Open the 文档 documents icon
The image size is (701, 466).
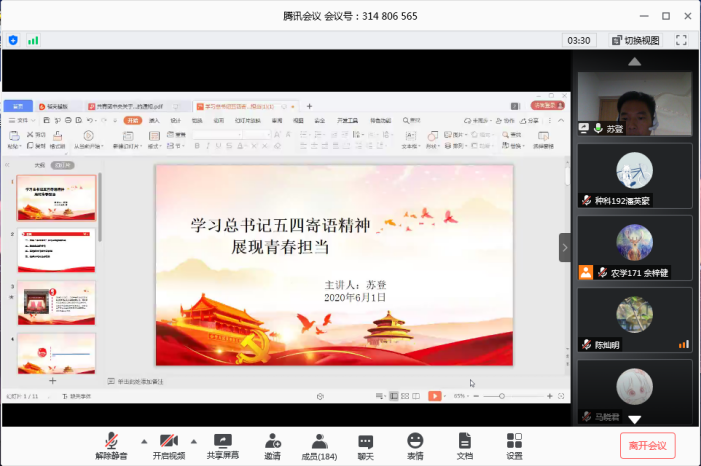pos(464,446)
